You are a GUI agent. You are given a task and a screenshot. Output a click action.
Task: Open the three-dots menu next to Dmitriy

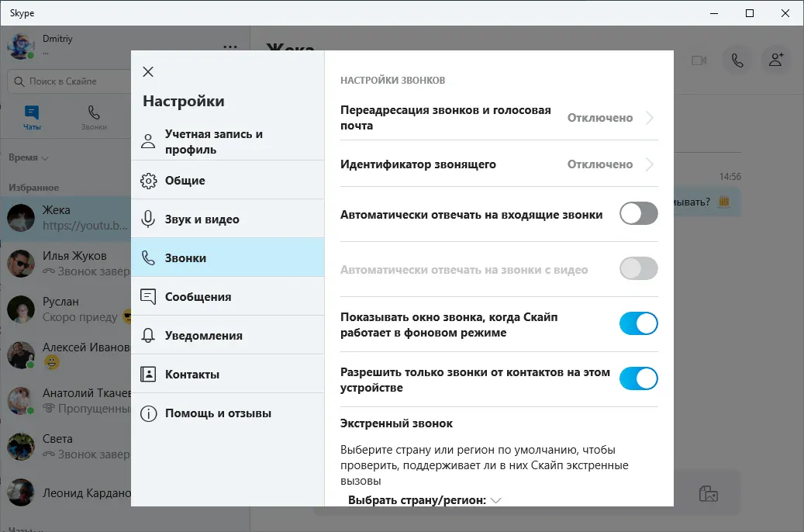230,47
